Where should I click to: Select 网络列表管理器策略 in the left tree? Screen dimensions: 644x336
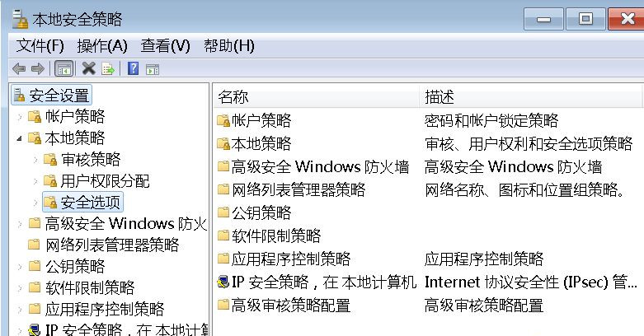tap(111, 245)
